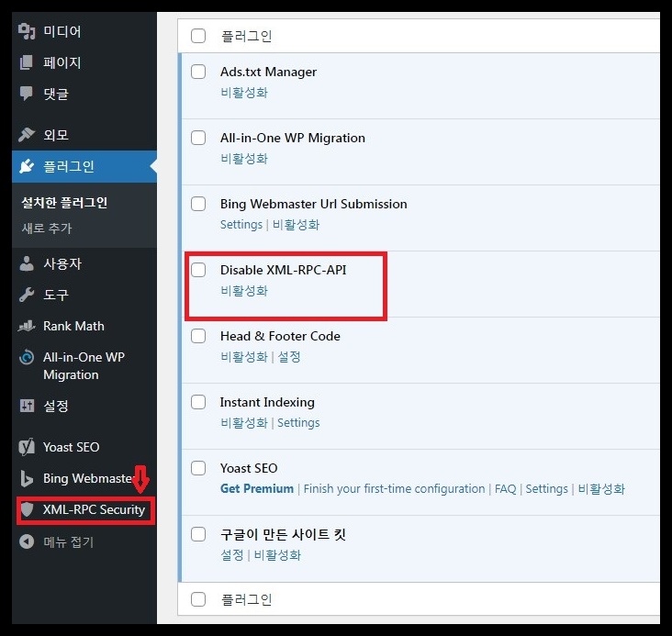Deactivate All-in-One WP Migration via 비활성화
672x636 pixels.
244,159
